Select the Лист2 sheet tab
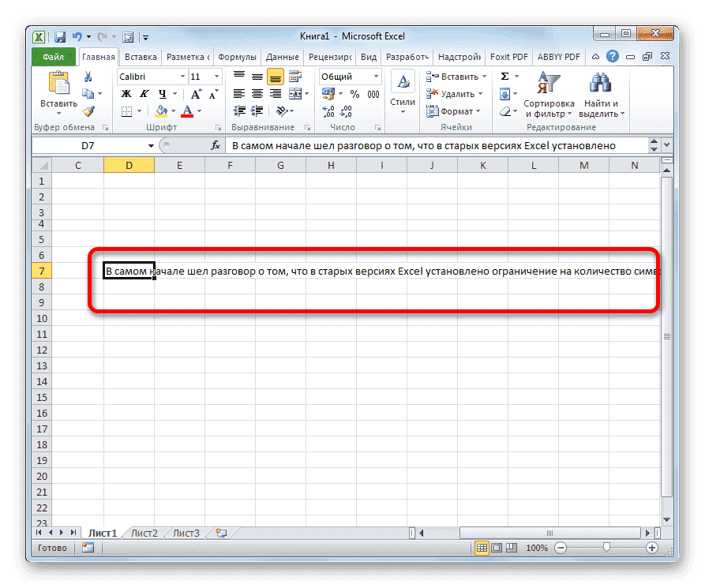Image resolution: width=705 pixels, height=588 pixels. 143,533
